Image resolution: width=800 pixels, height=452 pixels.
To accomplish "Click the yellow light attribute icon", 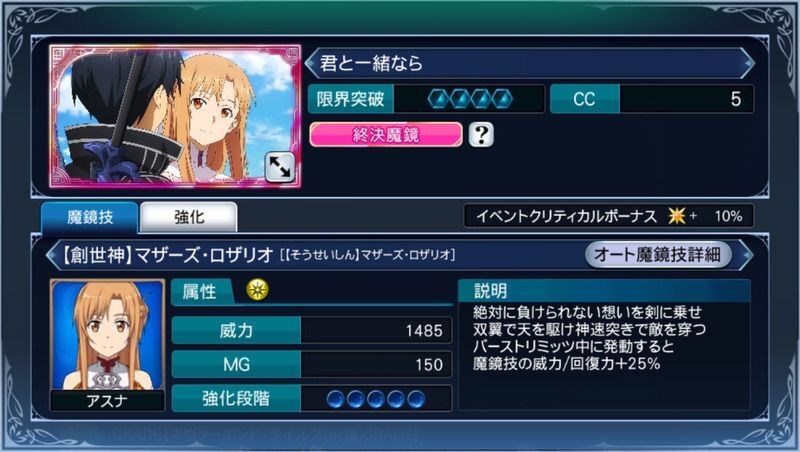I will point(258,290).
